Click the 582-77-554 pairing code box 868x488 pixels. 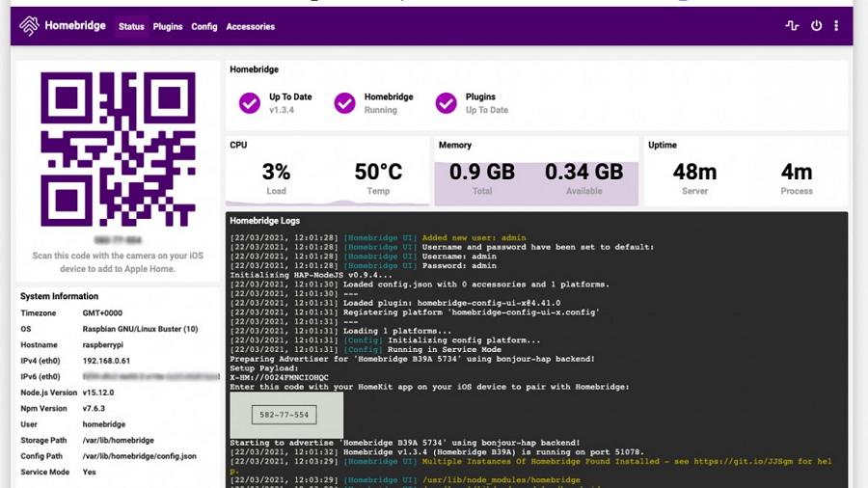point(285,415)
